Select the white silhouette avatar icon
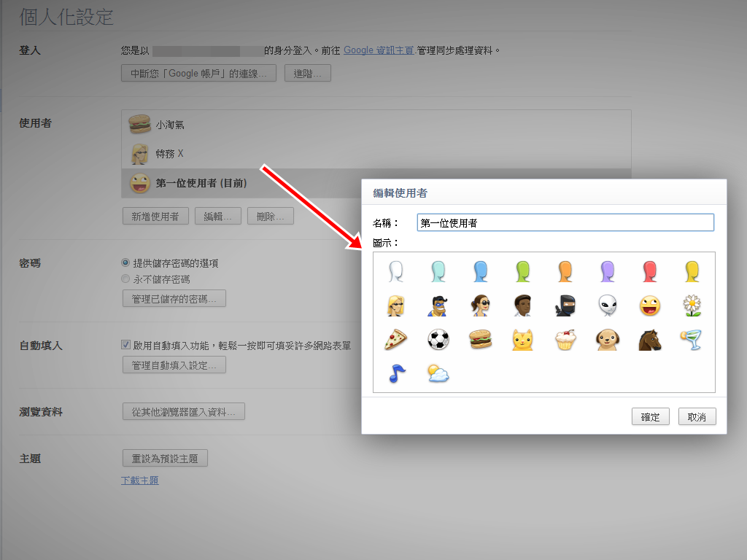 (x=396, y=271)
